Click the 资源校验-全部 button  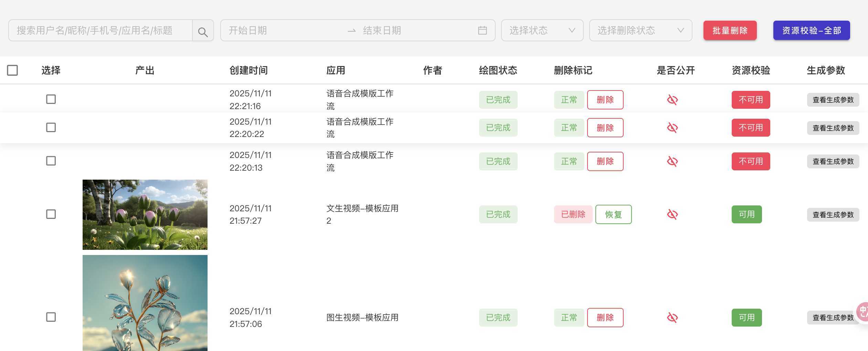pyautogui.click(x=811, y=31)
